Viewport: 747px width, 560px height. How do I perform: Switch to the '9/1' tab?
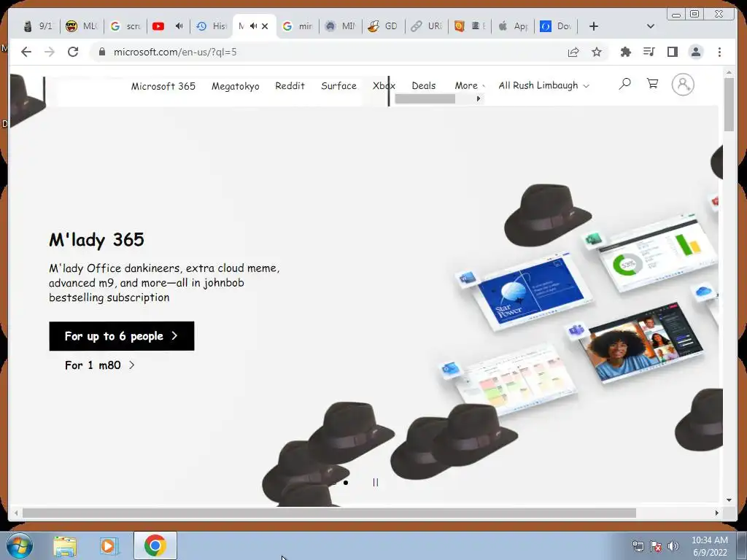(x=38, y=26)
